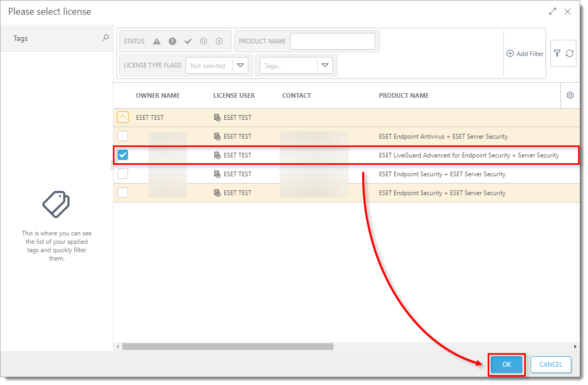Screen dimensions: 588x385
Task: Collapse the ESET TEST owner group
Action: click(x=123, y=118)
